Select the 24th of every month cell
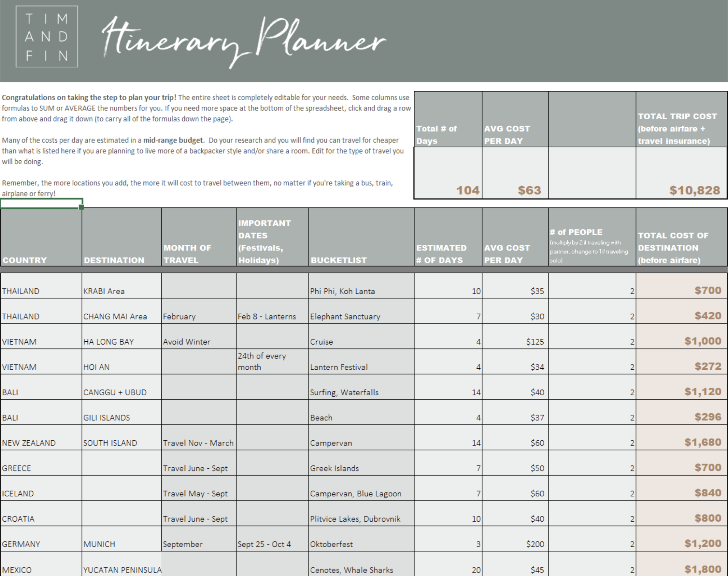728x576 pixels. (272, 362)
